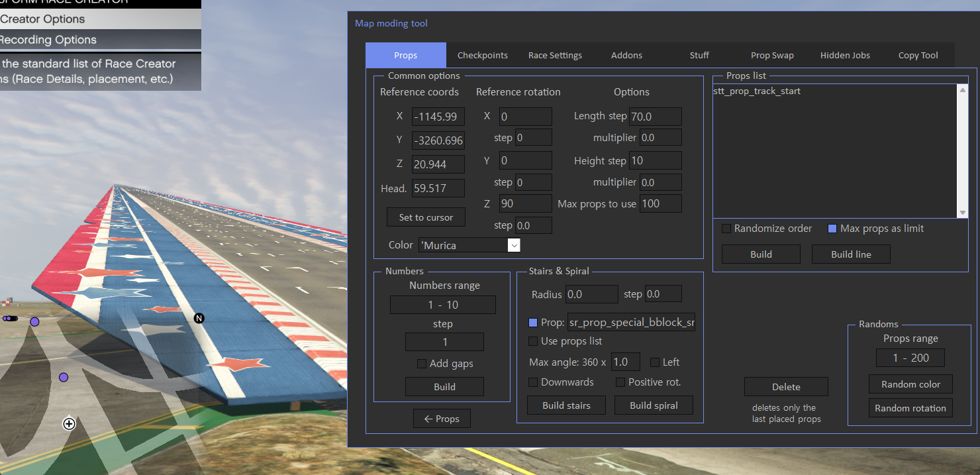This screenshot has width=980, height=475.
Task: Click the Head. heading field
Action: point(438,188)
